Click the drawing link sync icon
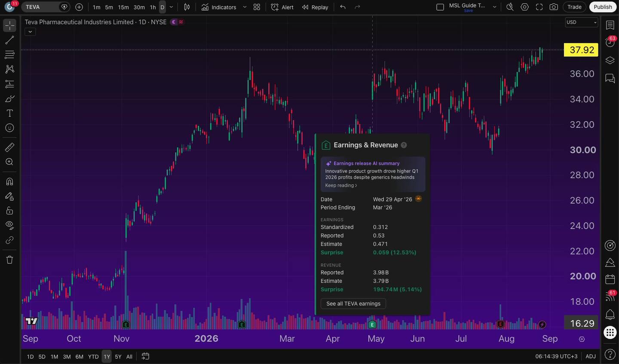Viewport: 619px width, 364px height. pos(9,240)
